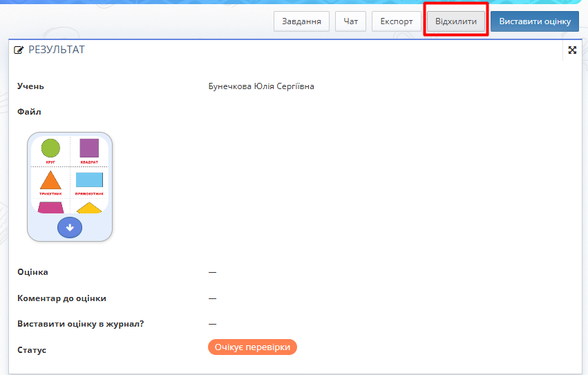
Task: Click the Очікує перевірки status badge
Action: click(252, 347)
